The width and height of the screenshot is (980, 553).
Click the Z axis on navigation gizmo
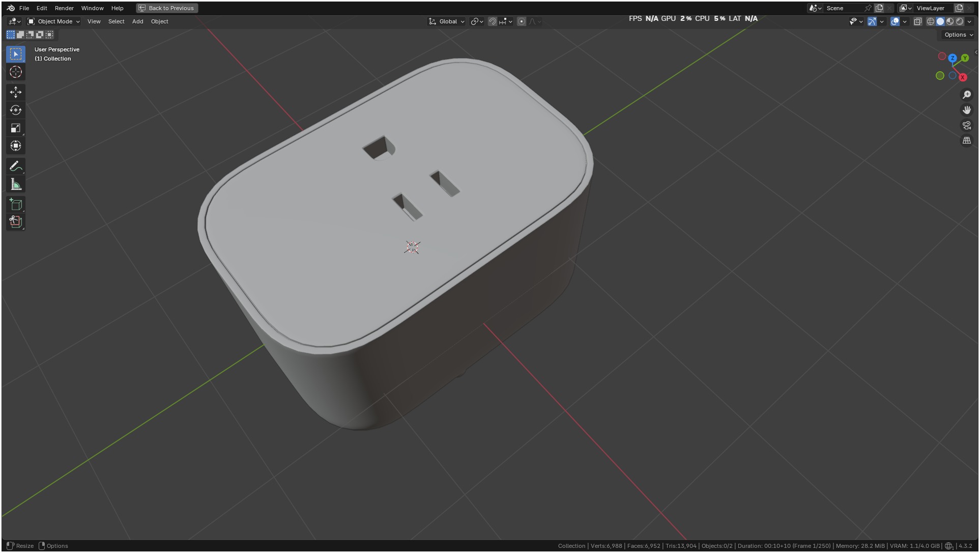point(953,58)
